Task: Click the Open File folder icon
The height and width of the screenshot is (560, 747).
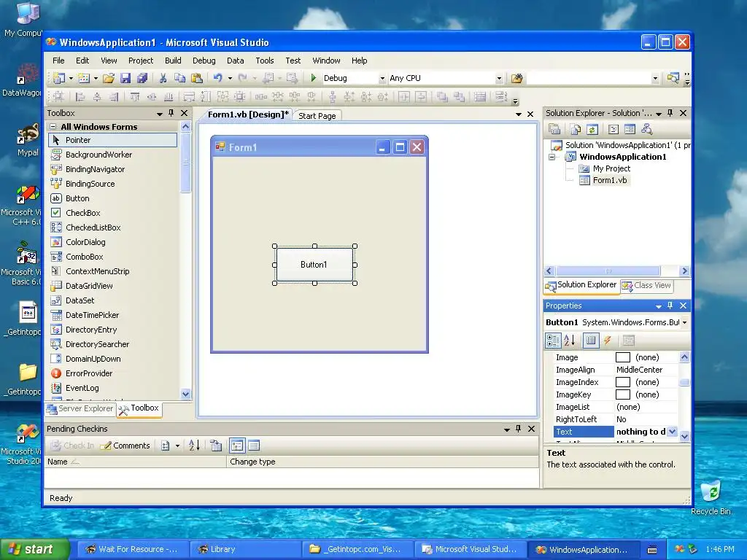Action: coord(109,78)
